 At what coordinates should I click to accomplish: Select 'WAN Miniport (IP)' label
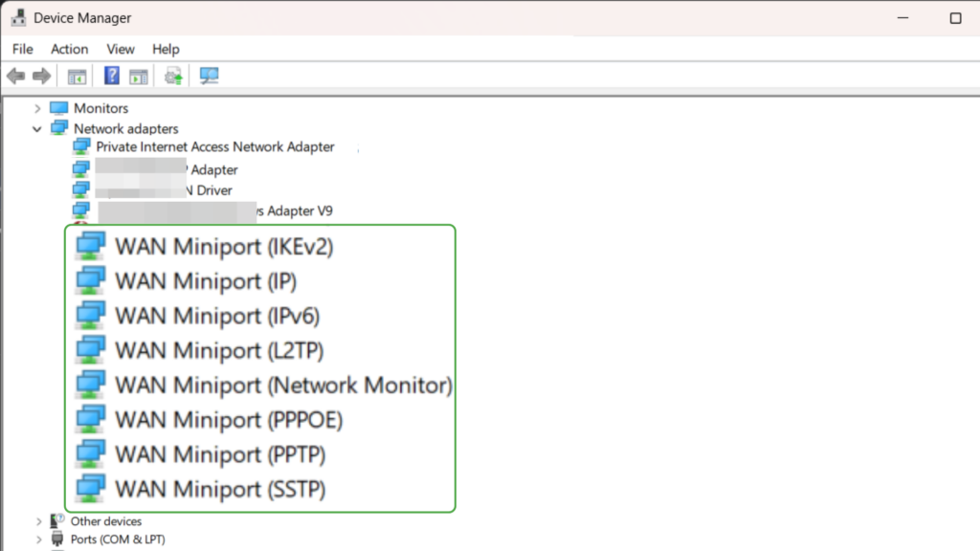pyautogui.click(x=206, y=281)
